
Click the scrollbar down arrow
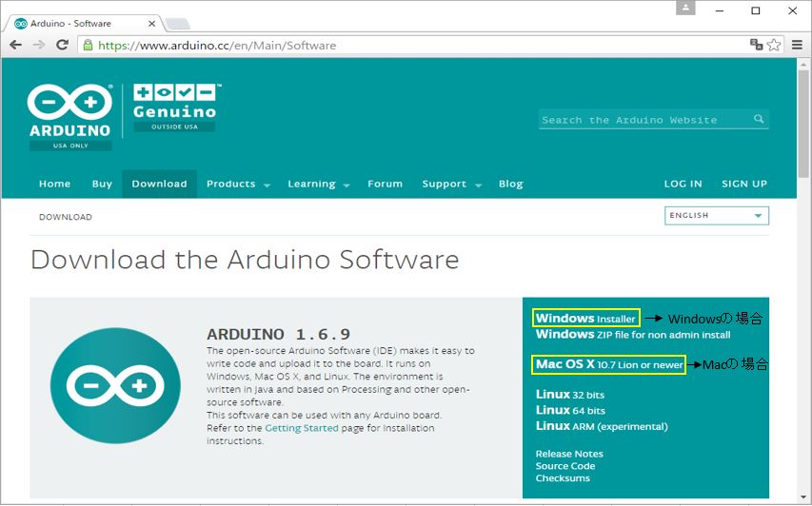tap(803, 498)
